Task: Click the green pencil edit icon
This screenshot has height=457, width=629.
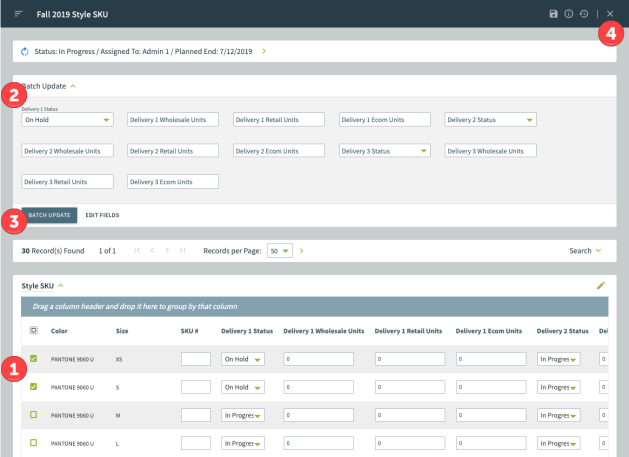Action: click(x=601, y=285)
